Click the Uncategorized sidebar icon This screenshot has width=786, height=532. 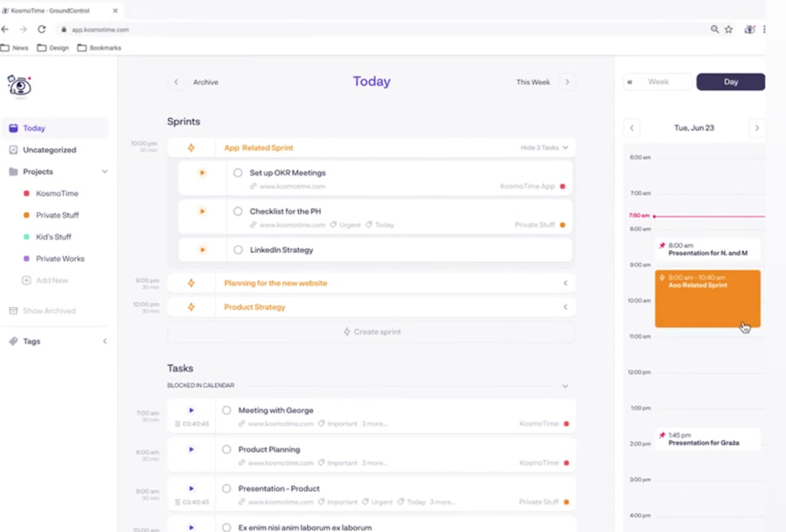tap(12, 150)
